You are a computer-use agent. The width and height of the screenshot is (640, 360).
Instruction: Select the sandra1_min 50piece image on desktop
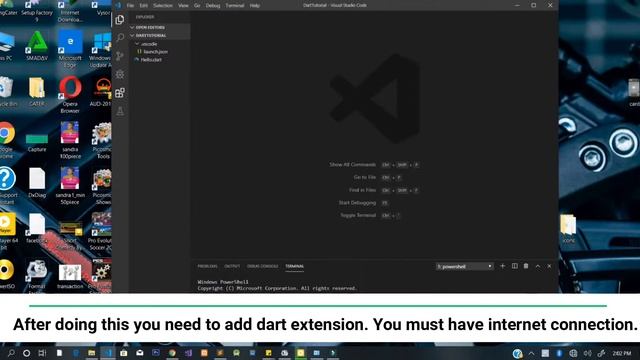(x=70, y=186)
